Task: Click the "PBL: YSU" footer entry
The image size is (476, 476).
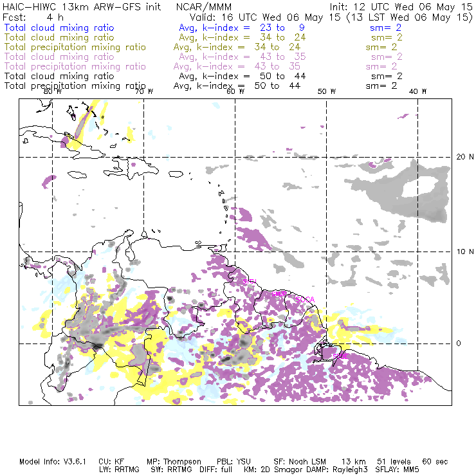Action: (x=233, y=462)
